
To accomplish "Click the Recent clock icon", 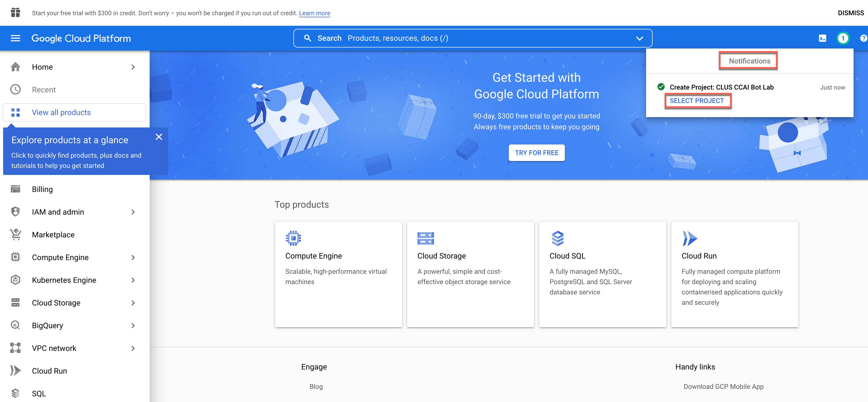I will coord(15,90).
